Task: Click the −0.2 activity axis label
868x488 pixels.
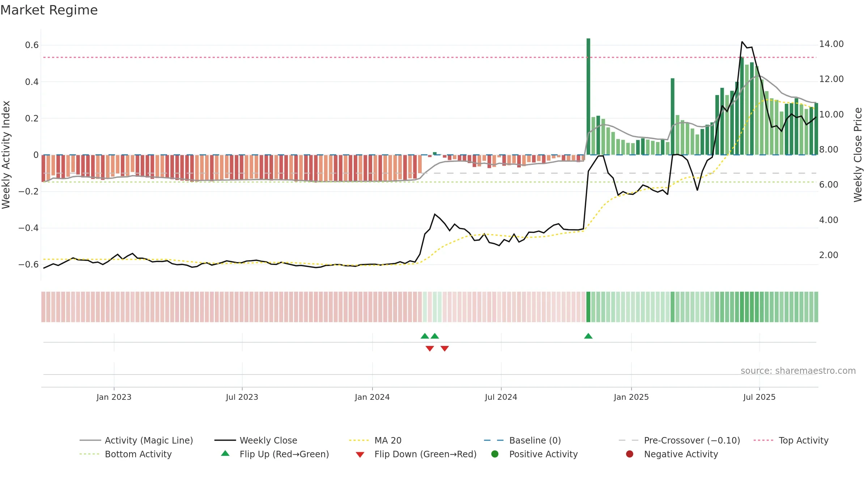Action: (29, 192)
